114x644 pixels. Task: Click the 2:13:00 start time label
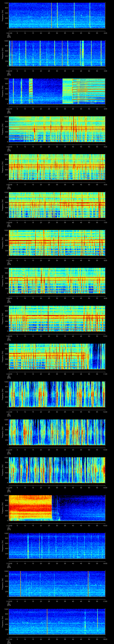[x=9, y=487]
